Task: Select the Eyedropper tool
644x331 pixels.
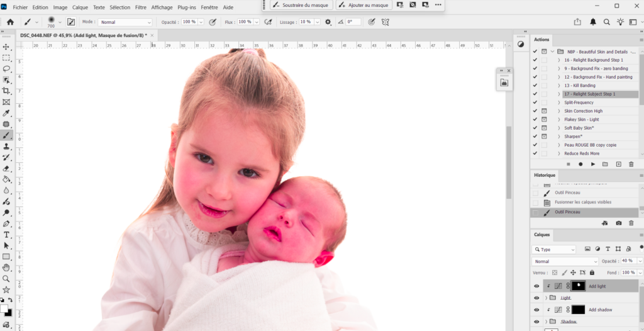Action: 6,113
